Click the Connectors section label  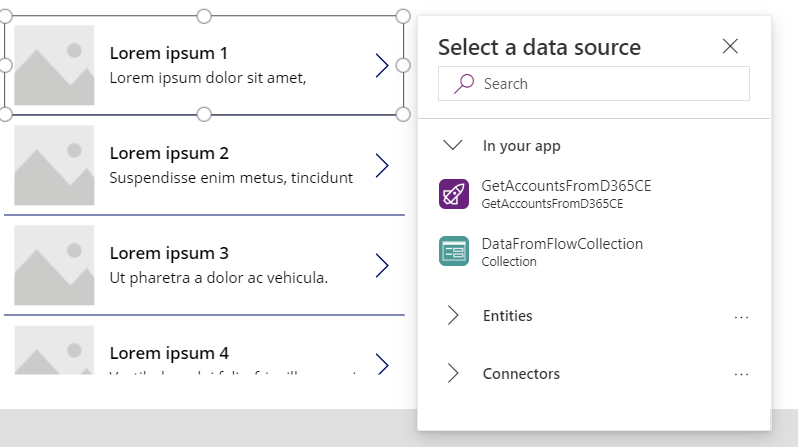[x=521, y=374]
